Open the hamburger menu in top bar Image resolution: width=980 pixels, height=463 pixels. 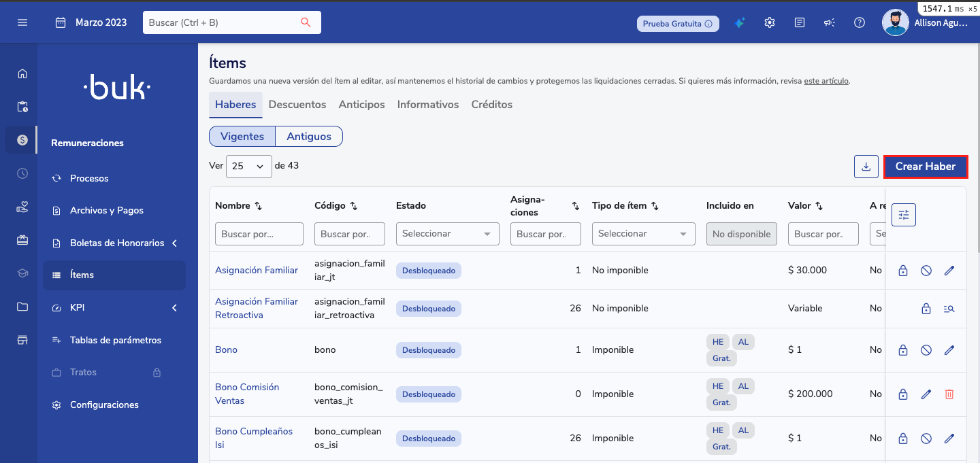point(22,22)
